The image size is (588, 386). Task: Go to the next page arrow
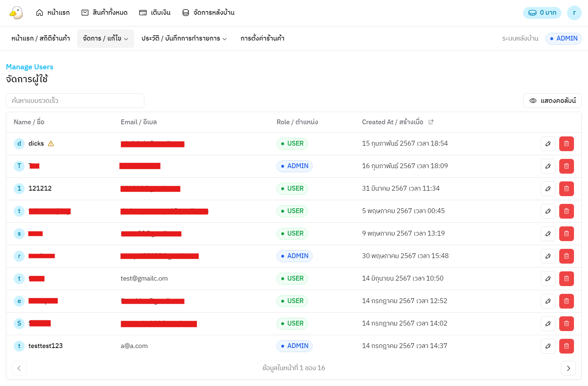pos(568,368)
